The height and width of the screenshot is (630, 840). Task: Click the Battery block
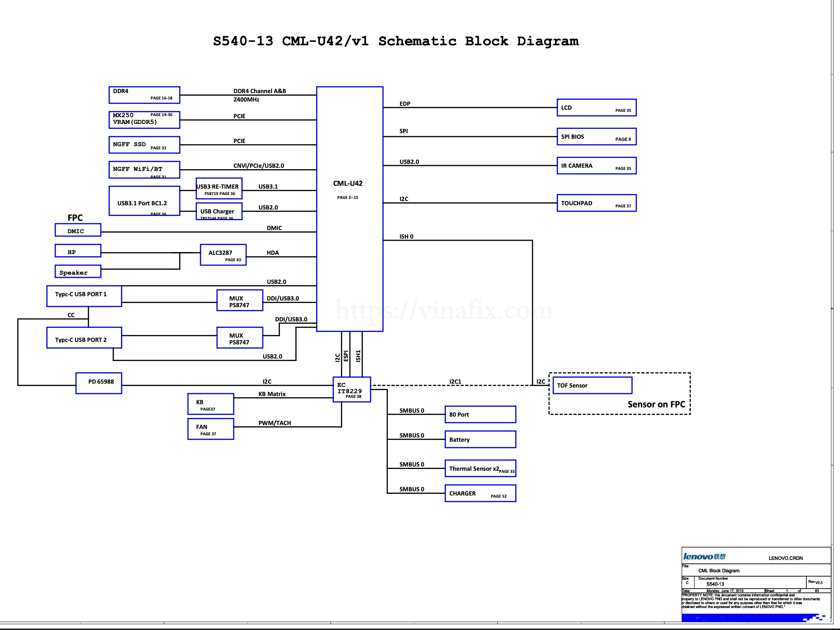pos(481,440)
